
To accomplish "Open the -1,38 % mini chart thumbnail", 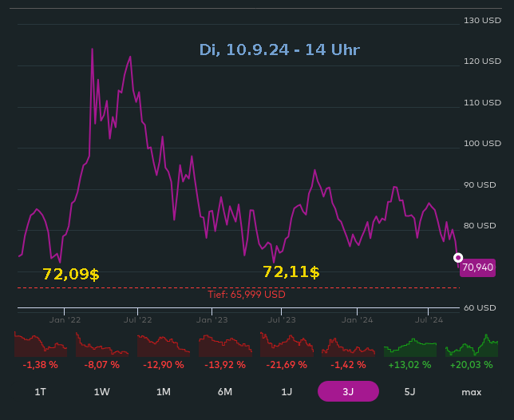I will [41, 345].
